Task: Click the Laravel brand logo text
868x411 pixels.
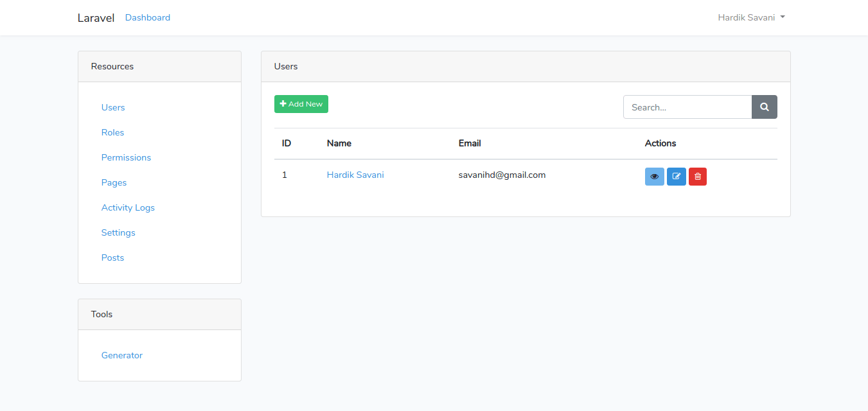Action: (x=96, y=18)
